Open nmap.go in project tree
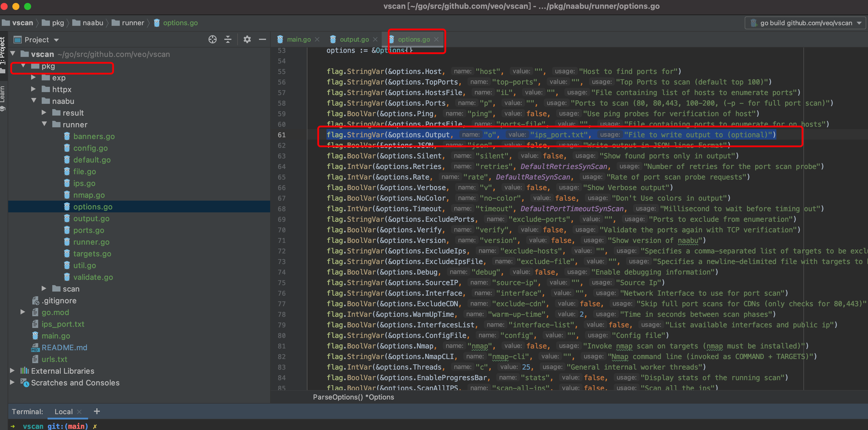Image resolution: width=868 pixels, height=430 pixels. [x=89, y=195]
